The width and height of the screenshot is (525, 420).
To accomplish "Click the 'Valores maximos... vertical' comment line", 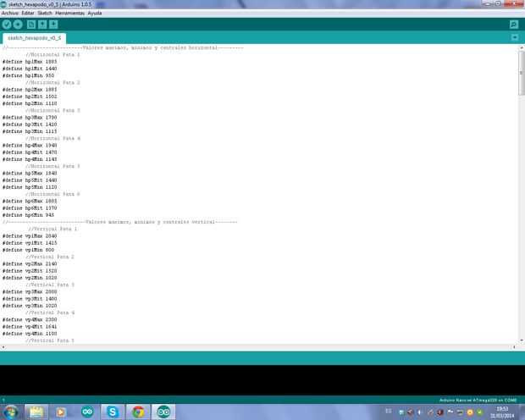I will 120,222.
